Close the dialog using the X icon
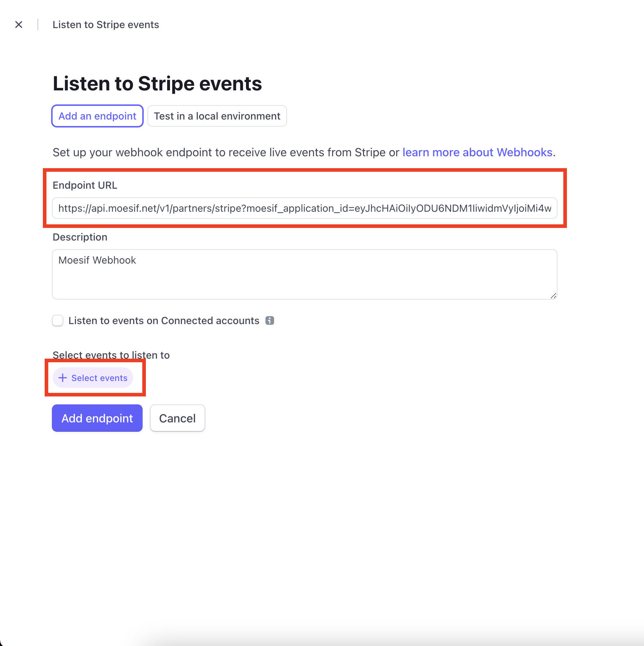The image size is (644, 646). 19,24
